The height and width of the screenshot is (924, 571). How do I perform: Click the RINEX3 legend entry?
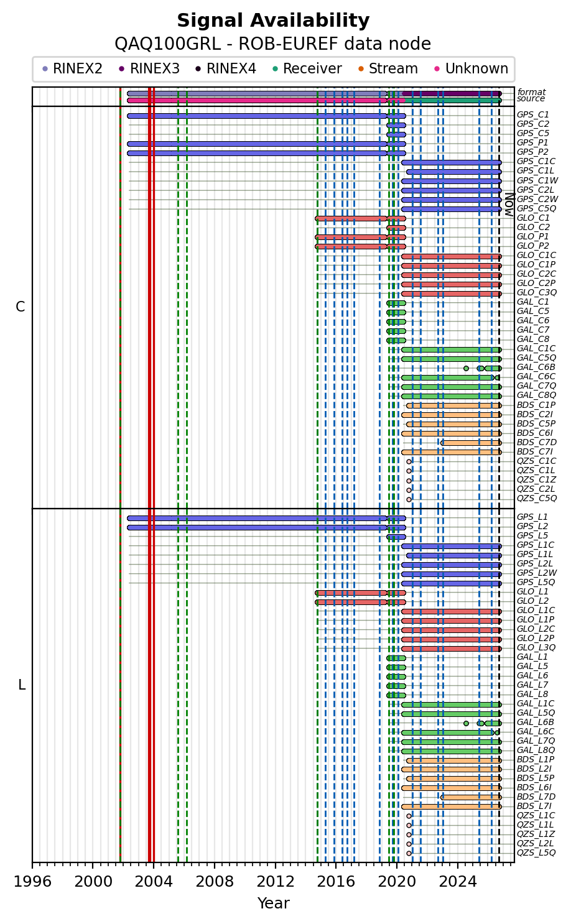(149, 69)
